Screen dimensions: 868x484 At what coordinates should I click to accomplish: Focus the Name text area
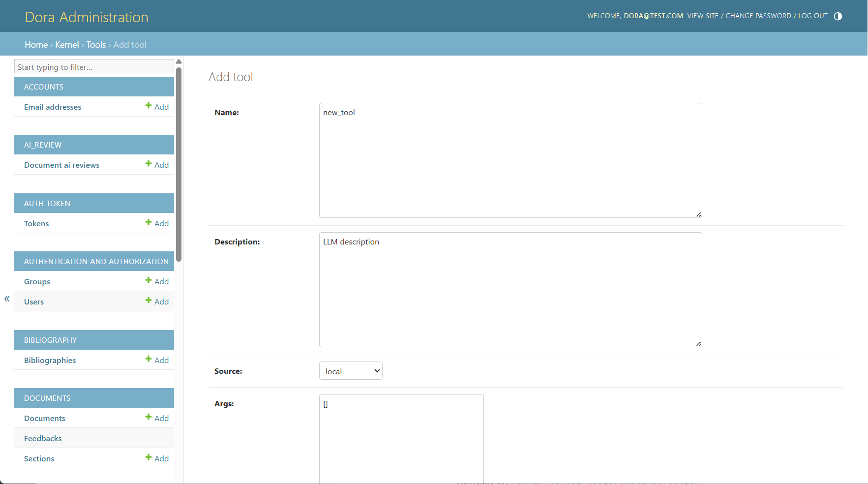[510, 160]
